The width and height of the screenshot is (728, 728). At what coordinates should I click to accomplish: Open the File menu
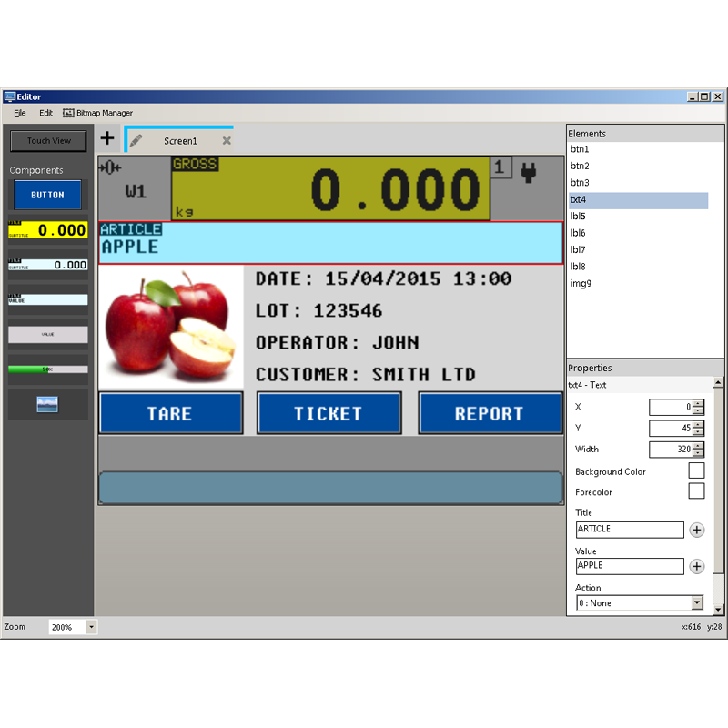click(x=20, y=113)
